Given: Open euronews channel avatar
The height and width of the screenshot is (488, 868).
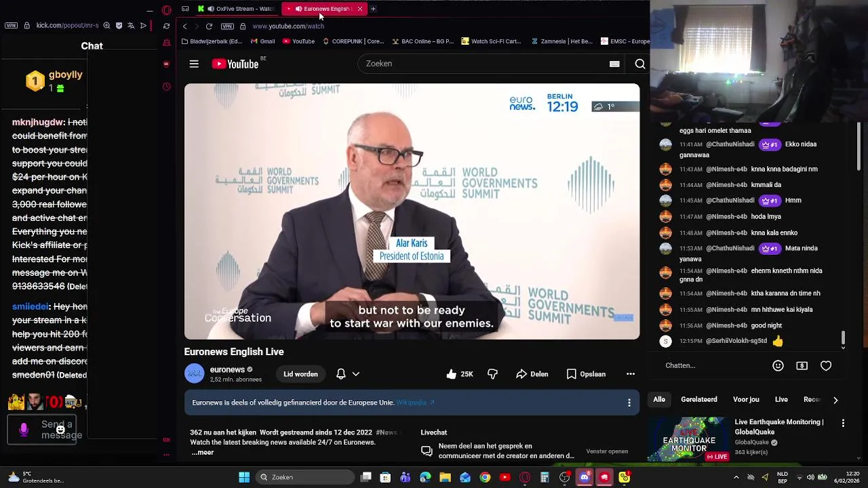Looking at the screenshot, I should coord(194,374).
